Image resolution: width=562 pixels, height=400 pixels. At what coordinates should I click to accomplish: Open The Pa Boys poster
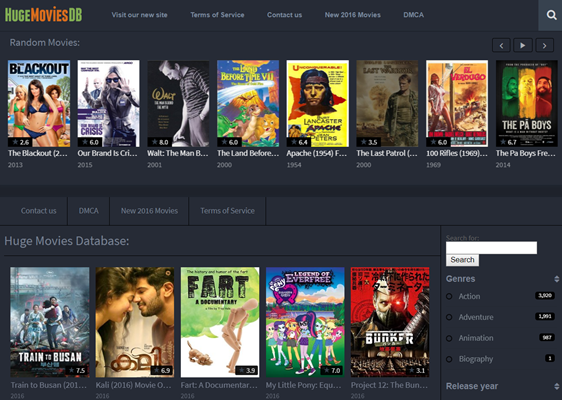pos(527,103)
